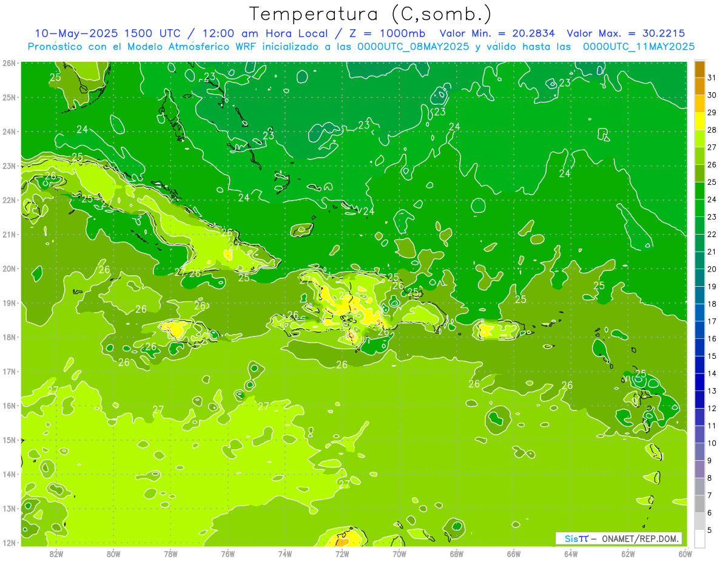This screenshot has height=562, width=728.
Task: Click latitude axis label "22N"
Action: point(9,200)
